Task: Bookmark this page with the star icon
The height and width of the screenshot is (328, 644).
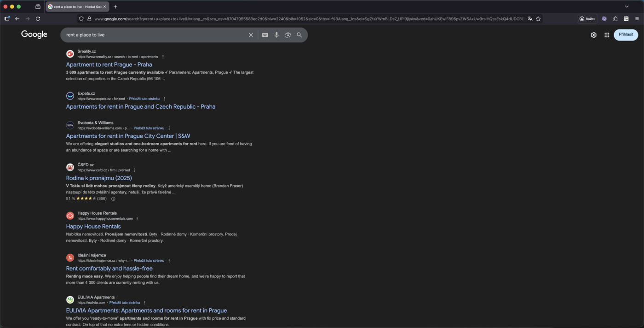Action: [538, 19]
